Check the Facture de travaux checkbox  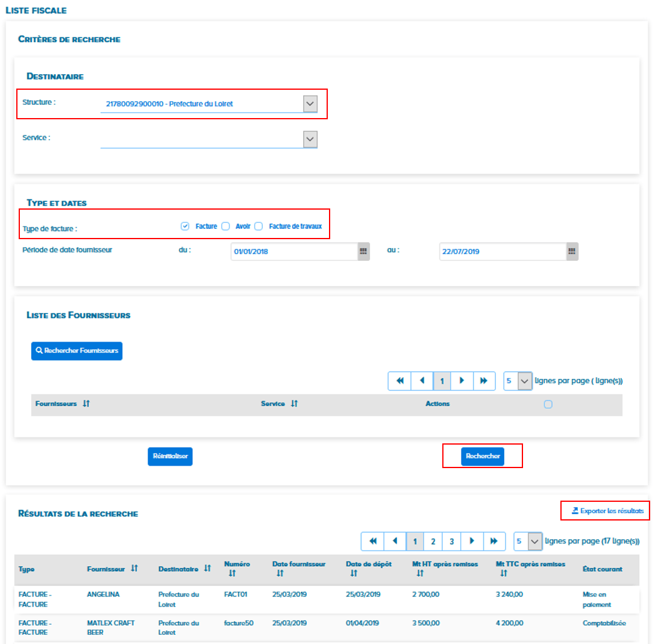click(258, 227)
